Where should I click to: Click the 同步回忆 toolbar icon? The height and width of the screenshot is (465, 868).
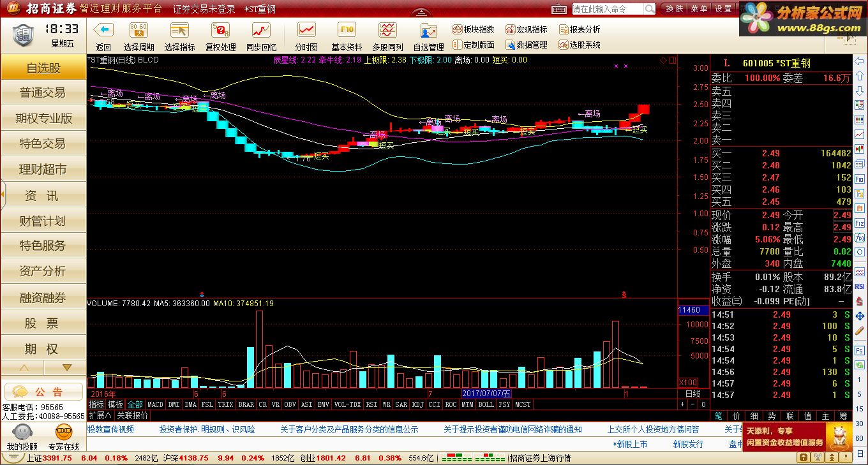tap(261, 30)
